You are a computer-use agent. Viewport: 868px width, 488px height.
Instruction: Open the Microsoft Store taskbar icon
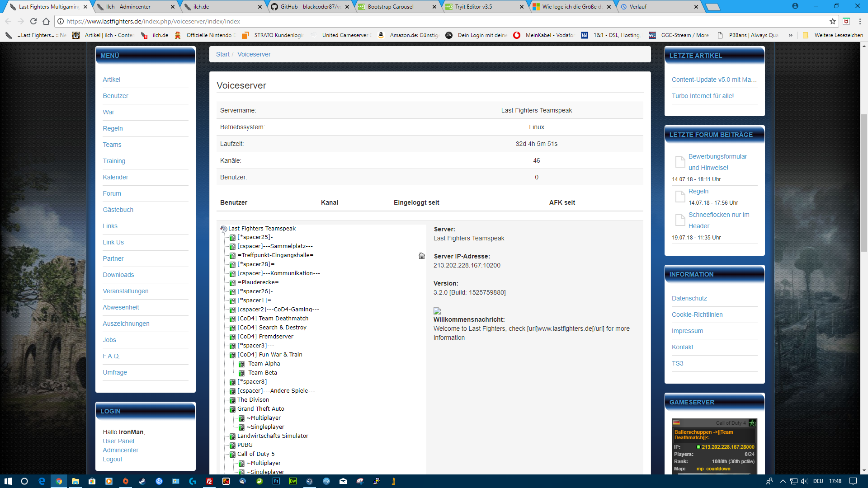(x=92, y=481)
